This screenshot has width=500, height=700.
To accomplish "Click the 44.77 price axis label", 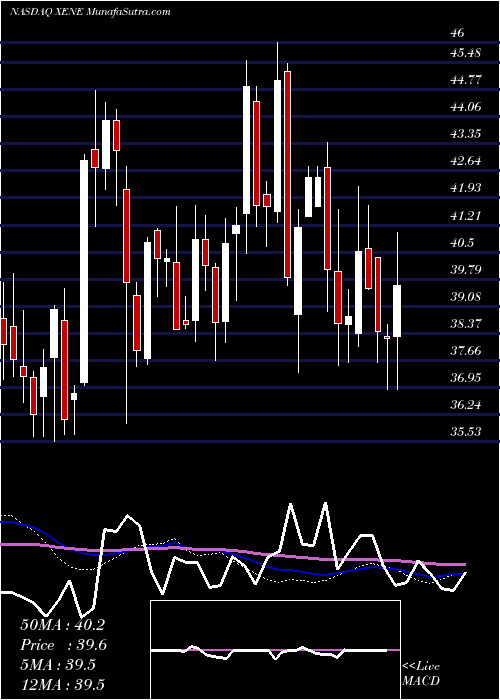I will point(466,80).
